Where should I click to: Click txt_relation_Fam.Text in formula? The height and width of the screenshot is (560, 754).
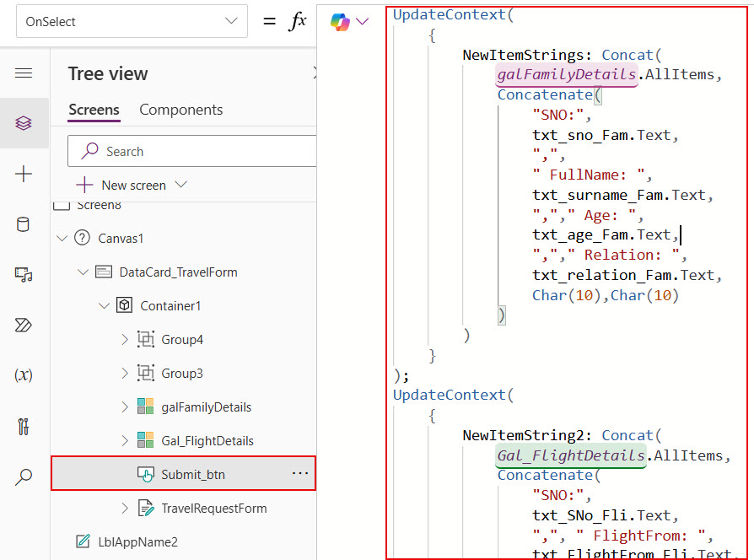pyautogui.click(x=622, y=275)
